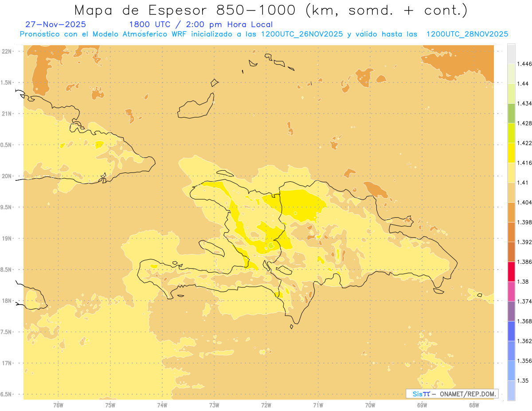Click the date label "27-Nov-2025"
The image size is (532, 411).
click(x=56, y=24)
